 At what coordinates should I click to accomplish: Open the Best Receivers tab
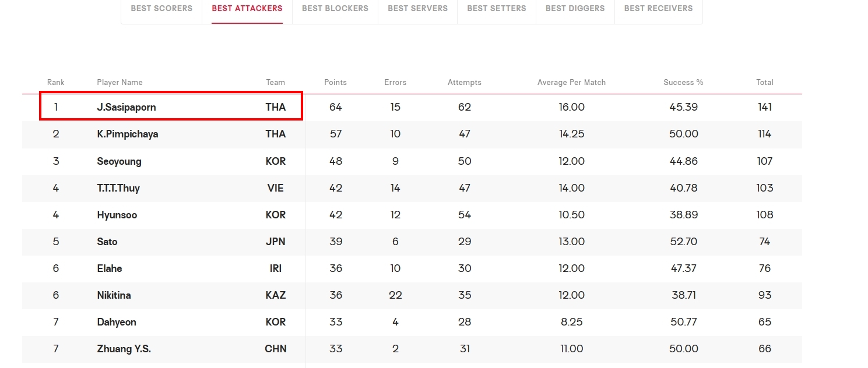click(659, 9)
